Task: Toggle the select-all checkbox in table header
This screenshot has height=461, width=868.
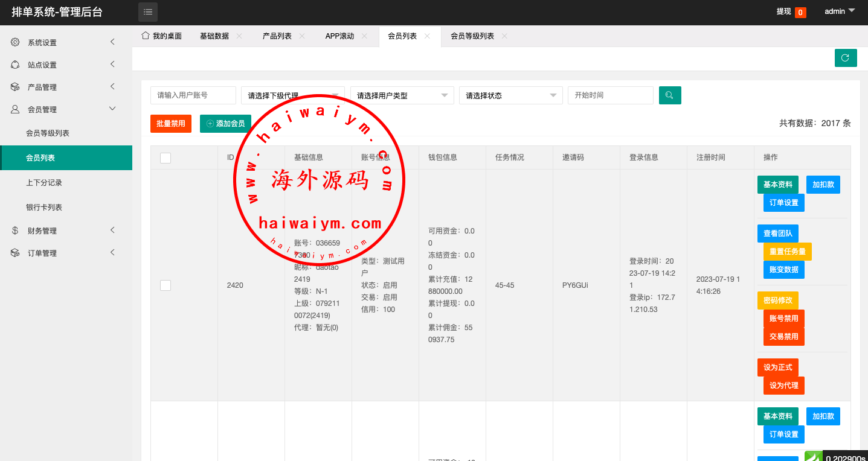Action: coord(166,158)
